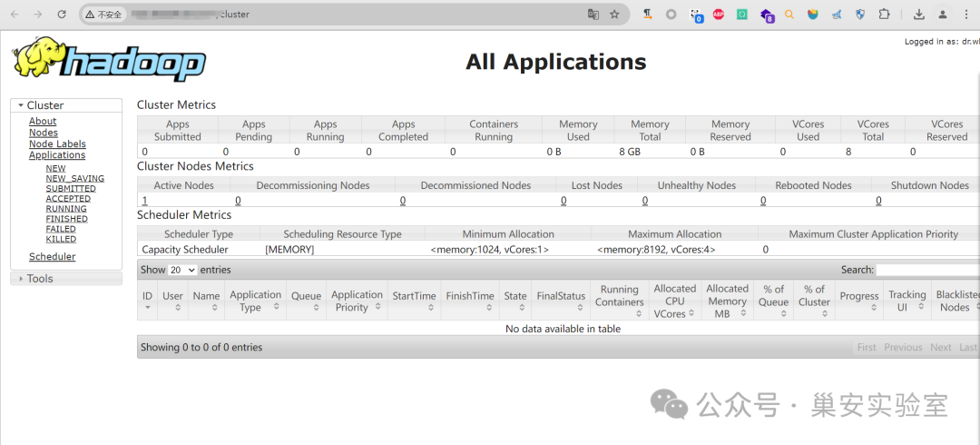
Task: Collapse the Cluster sidebar section
Action: (66, 105)
